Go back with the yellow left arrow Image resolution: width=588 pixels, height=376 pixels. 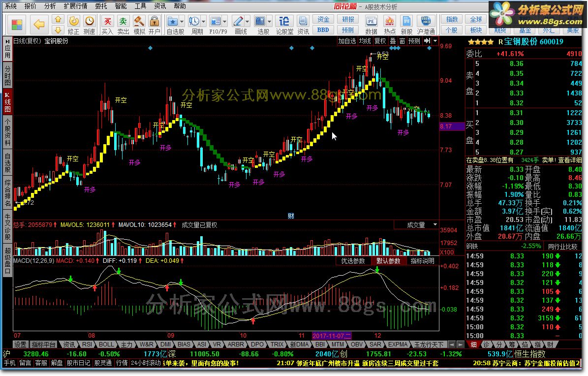[38, 25]
